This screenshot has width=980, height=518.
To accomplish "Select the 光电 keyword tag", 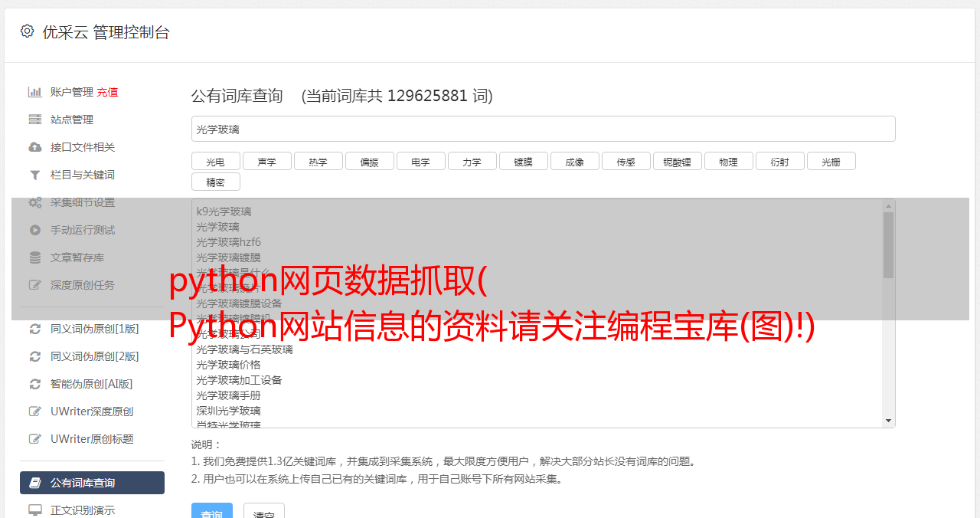I will tap(215, 161).
